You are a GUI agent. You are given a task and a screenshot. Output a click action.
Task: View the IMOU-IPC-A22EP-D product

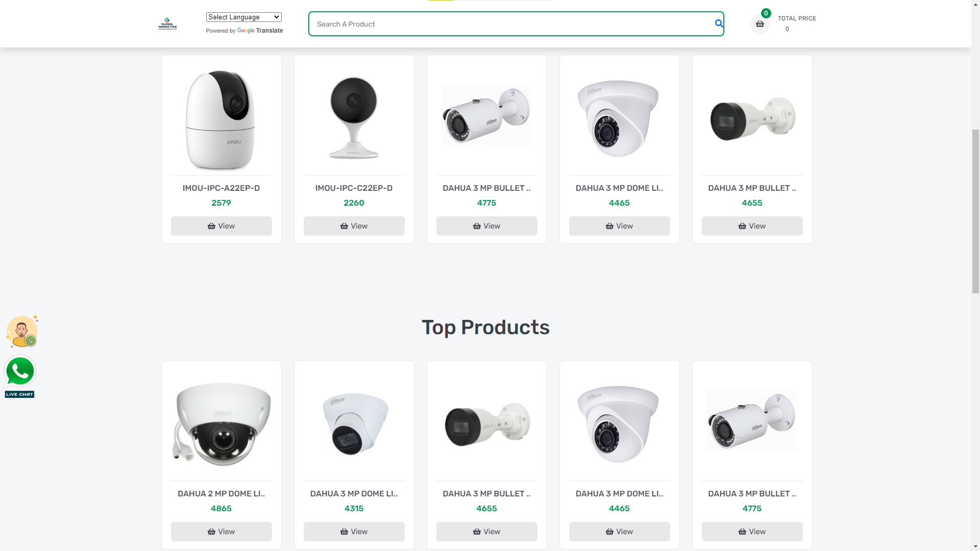[221, 226]
